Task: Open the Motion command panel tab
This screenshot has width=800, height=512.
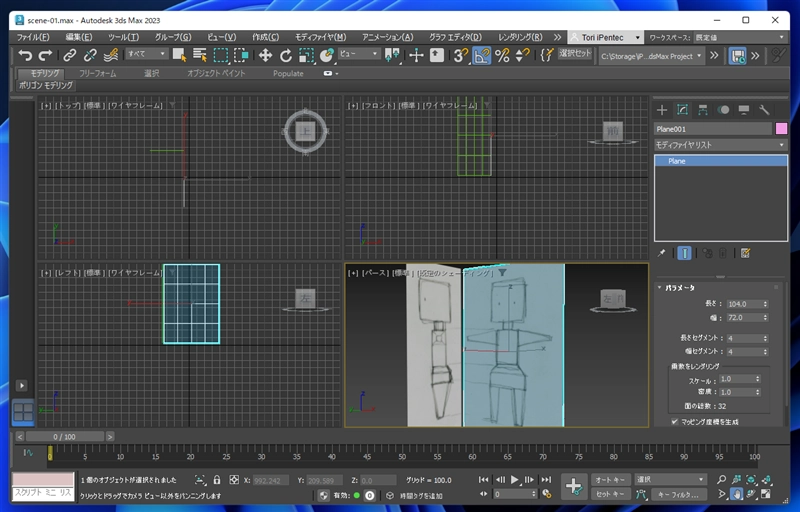Action: (x=723, y=110)
